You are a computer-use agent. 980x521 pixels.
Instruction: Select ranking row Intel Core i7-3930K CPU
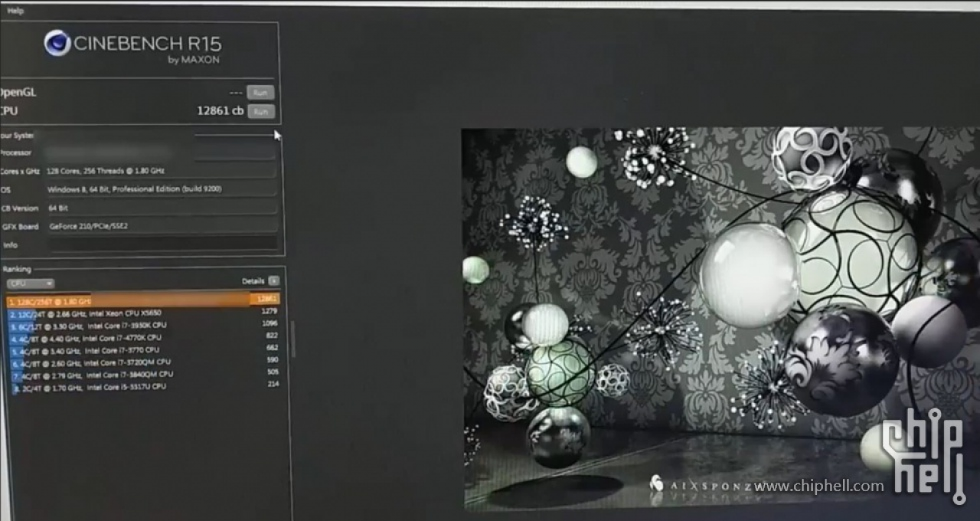(x=143, y=325)
